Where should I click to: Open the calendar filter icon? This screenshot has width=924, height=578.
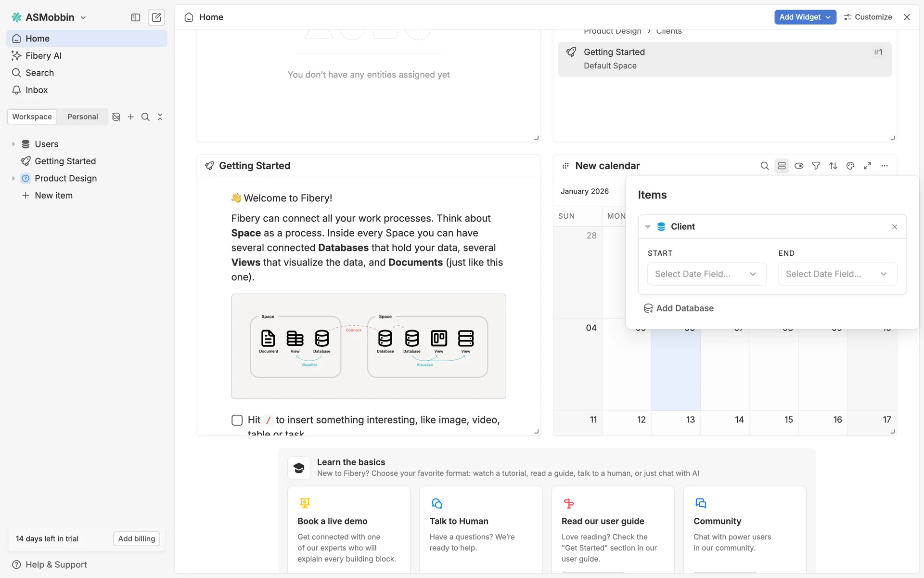816,166
